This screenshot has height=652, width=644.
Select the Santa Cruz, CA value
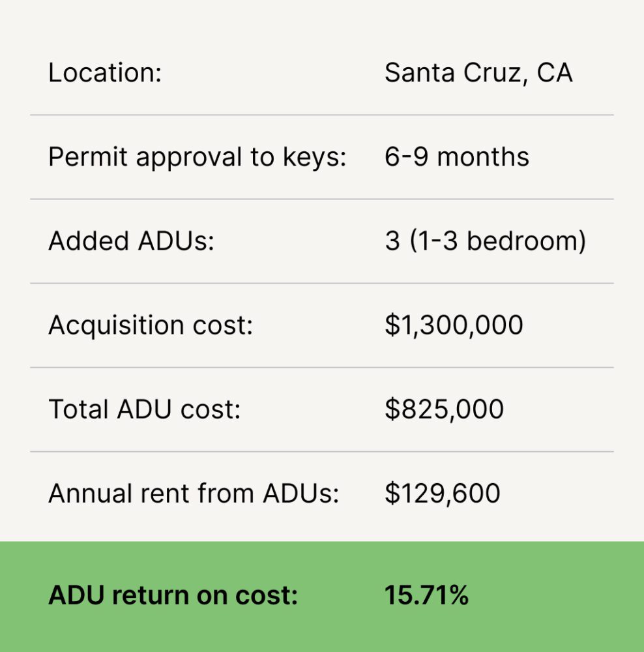click(478, 74)
